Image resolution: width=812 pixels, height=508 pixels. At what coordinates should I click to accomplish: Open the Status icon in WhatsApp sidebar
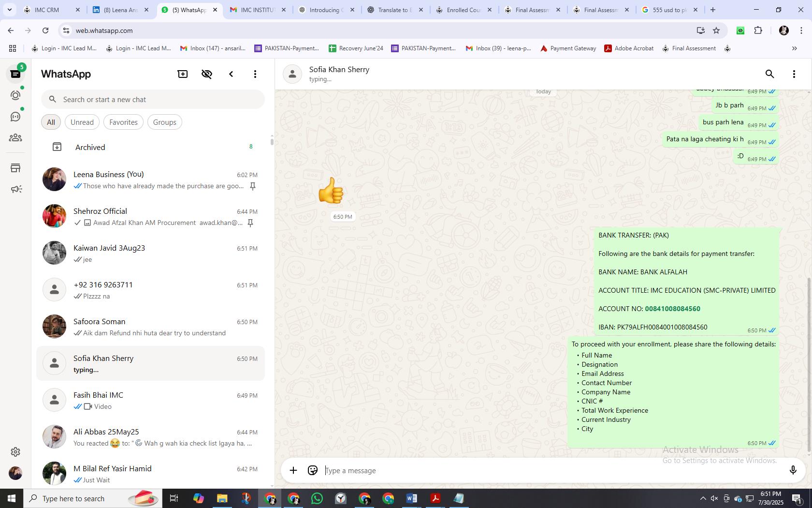pos(15,95)
